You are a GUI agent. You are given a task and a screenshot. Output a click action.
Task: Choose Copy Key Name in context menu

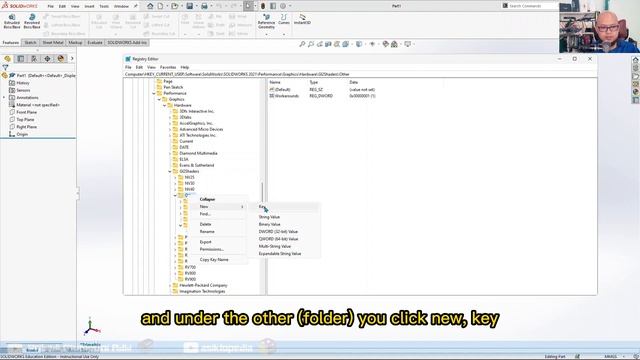point(214,260)
